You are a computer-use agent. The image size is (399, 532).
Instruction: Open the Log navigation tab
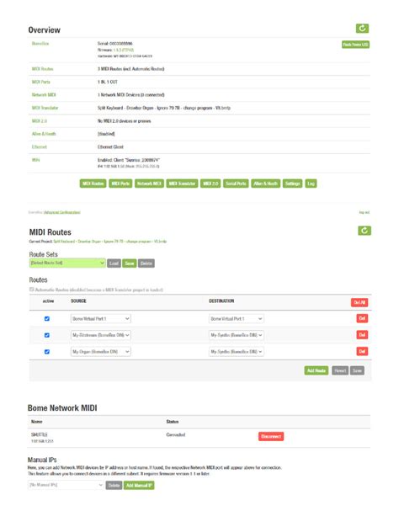311,184
